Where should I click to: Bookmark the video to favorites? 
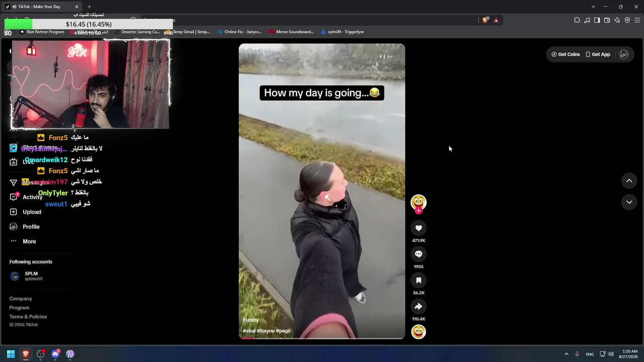419,281
